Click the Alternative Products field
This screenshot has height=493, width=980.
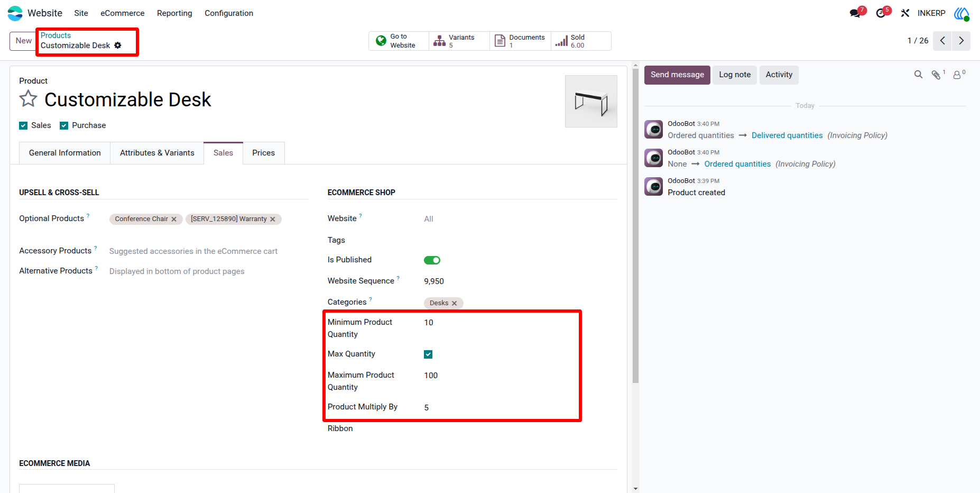coord(208,271)
